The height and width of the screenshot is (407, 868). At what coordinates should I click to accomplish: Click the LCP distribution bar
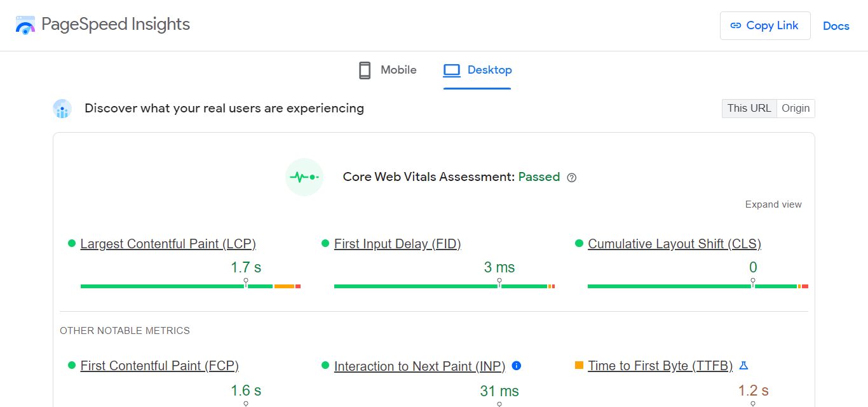pos(191,286)
